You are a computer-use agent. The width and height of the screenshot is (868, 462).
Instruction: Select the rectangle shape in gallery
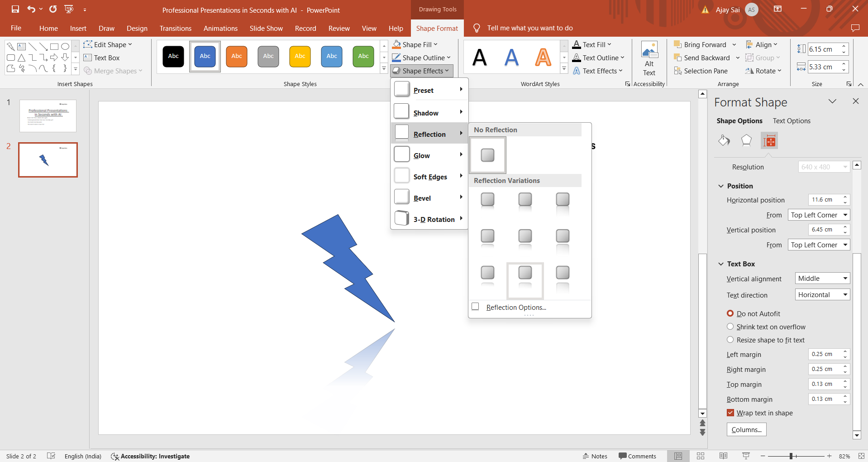[54, 46]
